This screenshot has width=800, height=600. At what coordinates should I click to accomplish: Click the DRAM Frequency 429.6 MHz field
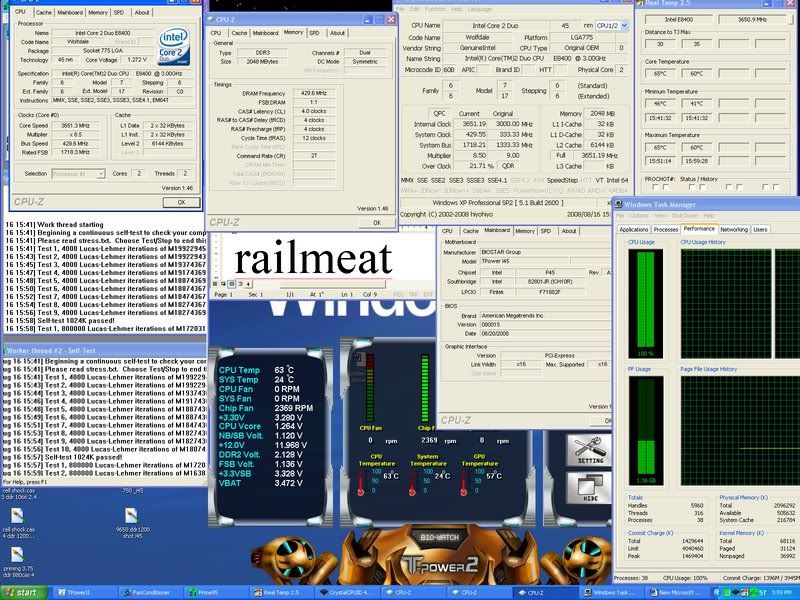click(x=314, y=93)
